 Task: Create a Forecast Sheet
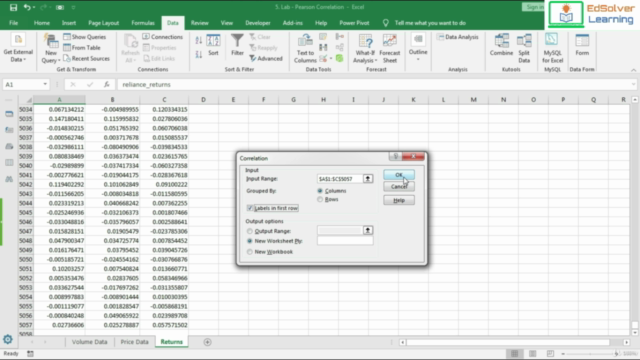coord(390,48)
